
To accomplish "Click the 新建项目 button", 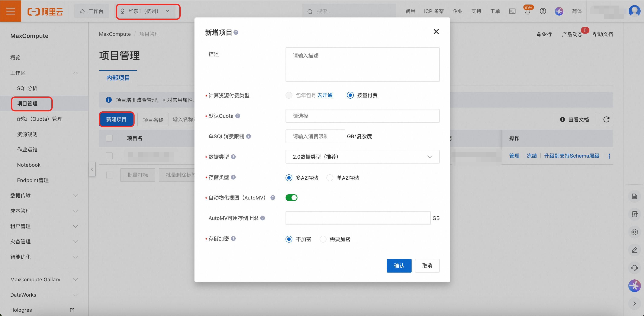I will click(x=116, y=119).
